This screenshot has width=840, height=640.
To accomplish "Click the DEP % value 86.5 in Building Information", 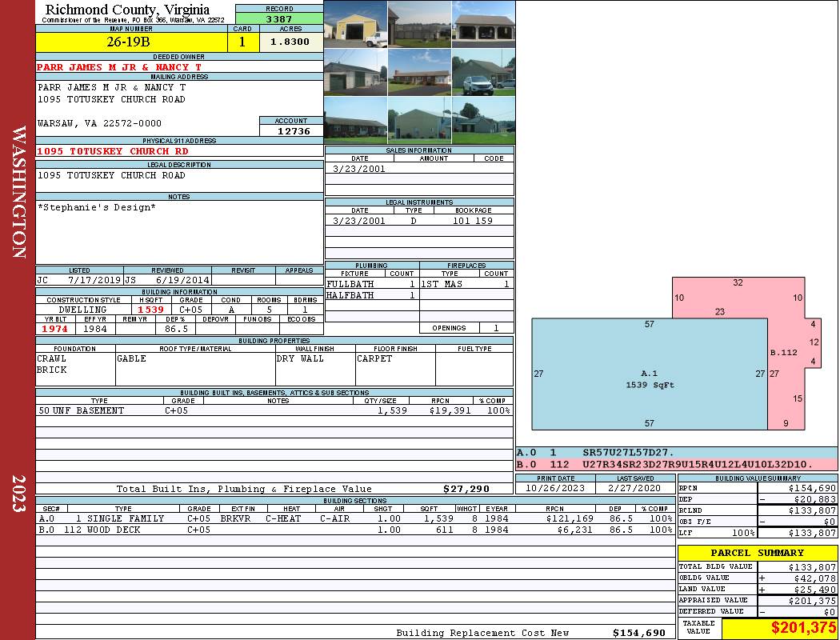I will tap(176, 329).
